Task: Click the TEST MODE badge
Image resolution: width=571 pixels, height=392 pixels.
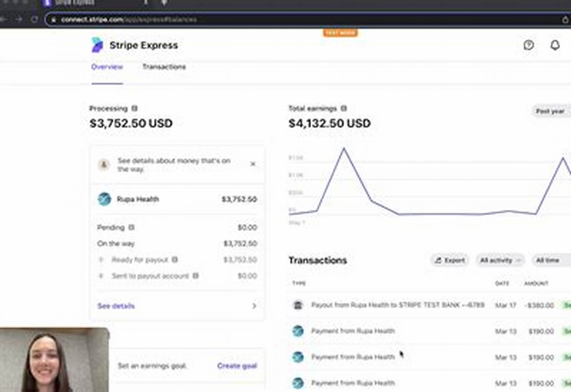Action: pyautogui.click(x=340, y=33)
